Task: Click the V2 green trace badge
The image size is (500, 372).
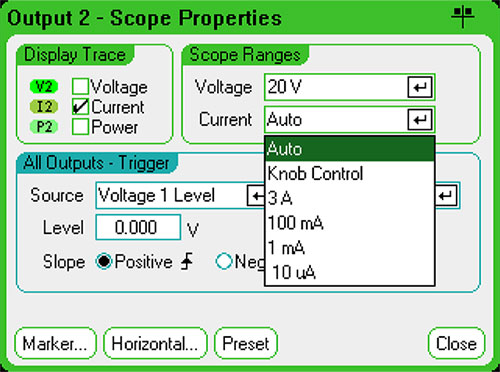Action: (x=44, y=87)
